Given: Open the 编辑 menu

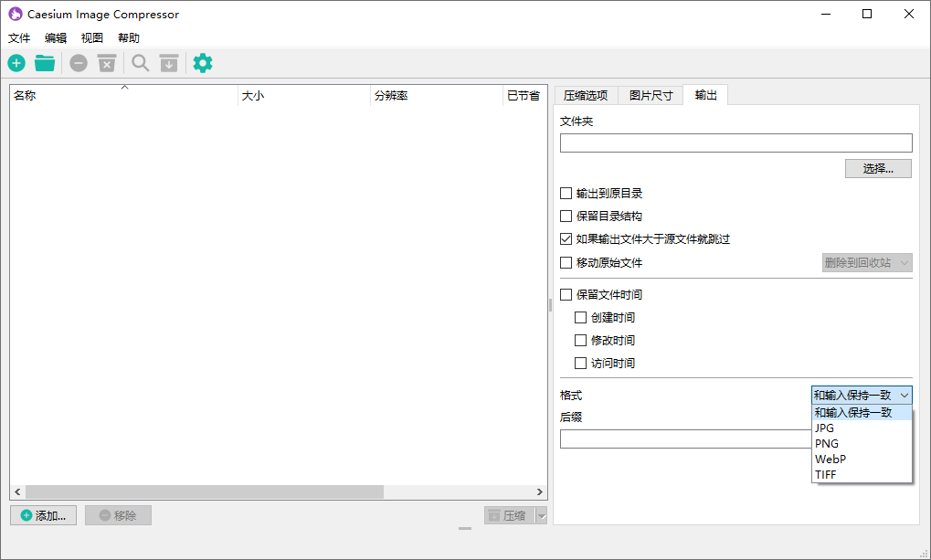Looking at the screenshot, I should click(x=56, y=38).
